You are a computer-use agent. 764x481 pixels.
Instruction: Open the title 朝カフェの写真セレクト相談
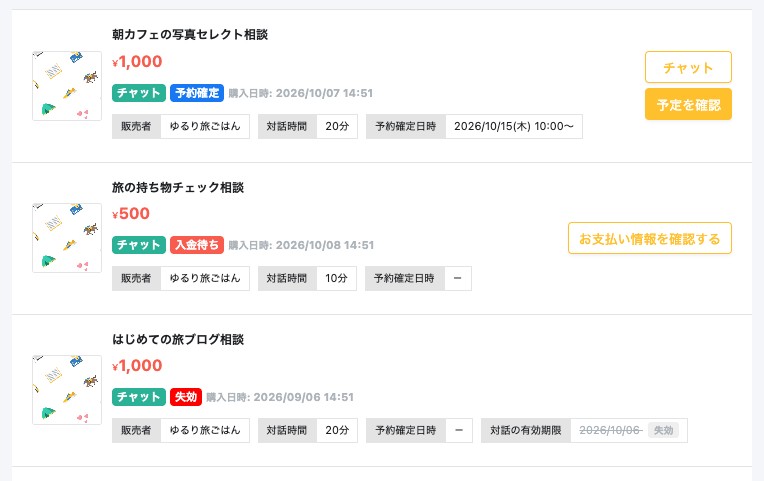pos(190,35)
